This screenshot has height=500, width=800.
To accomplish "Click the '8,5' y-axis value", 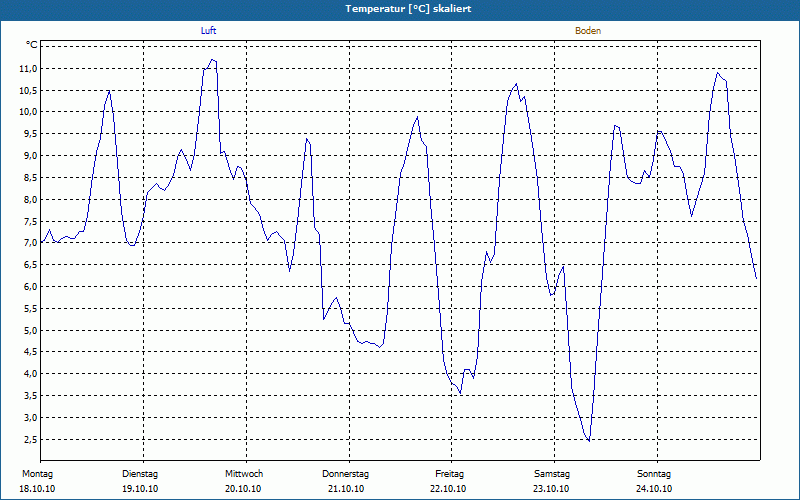I will click(30, 178).
